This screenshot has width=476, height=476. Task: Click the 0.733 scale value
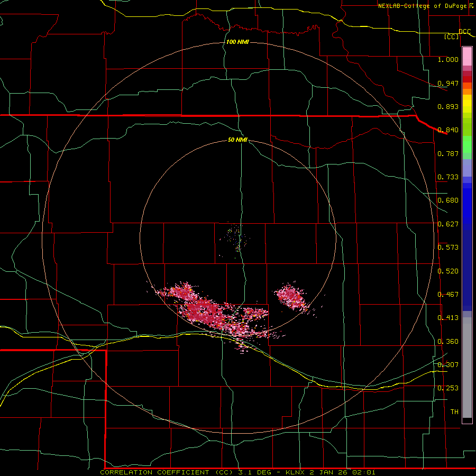click(x=448, y=177)
